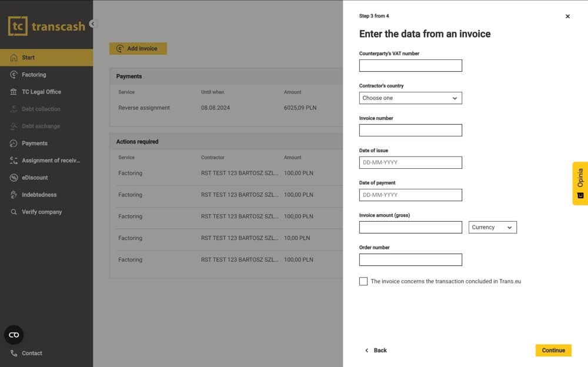Open Debt collection menu item
Image resolution: width=588 pixels, height=367 pixels.
click(x=46, y=109)
